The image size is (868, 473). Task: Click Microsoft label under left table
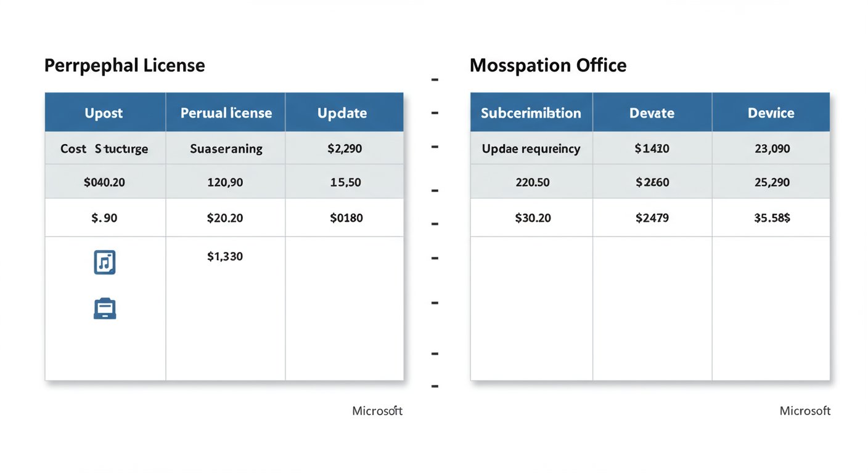[377, 410]
